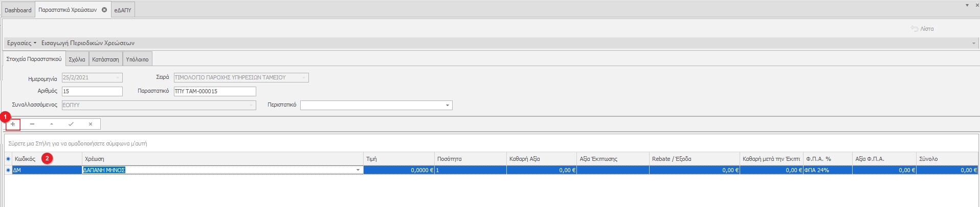
Task: Open the Εργασίες dropdown menu
Action: tap(21, 43)
